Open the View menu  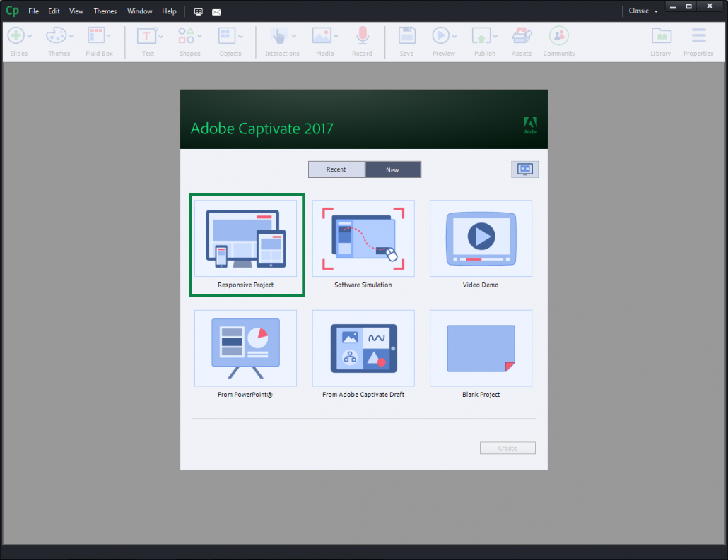pyautogui.click(x=76, y=11)
